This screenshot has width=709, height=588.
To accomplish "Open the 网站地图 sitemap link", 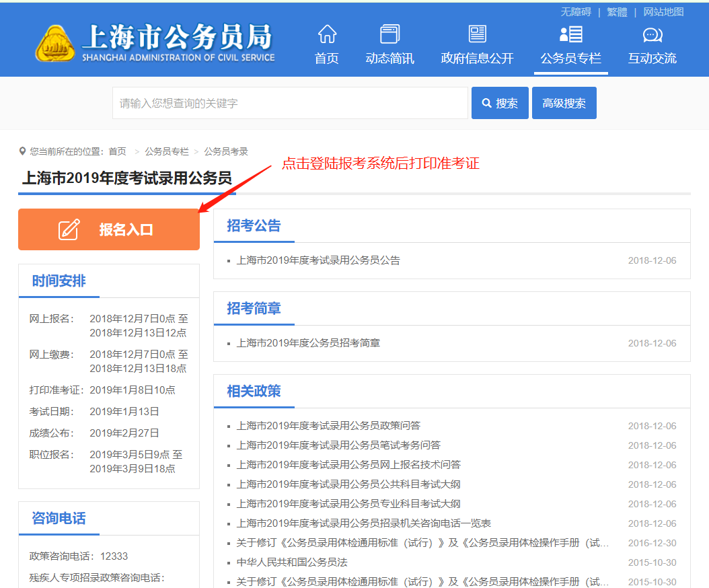I will click(x=663, y=11).
